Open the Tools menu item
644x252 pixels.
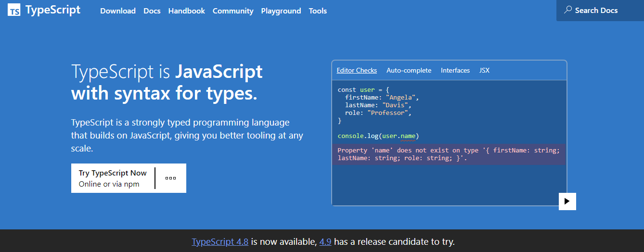[318, 11]
